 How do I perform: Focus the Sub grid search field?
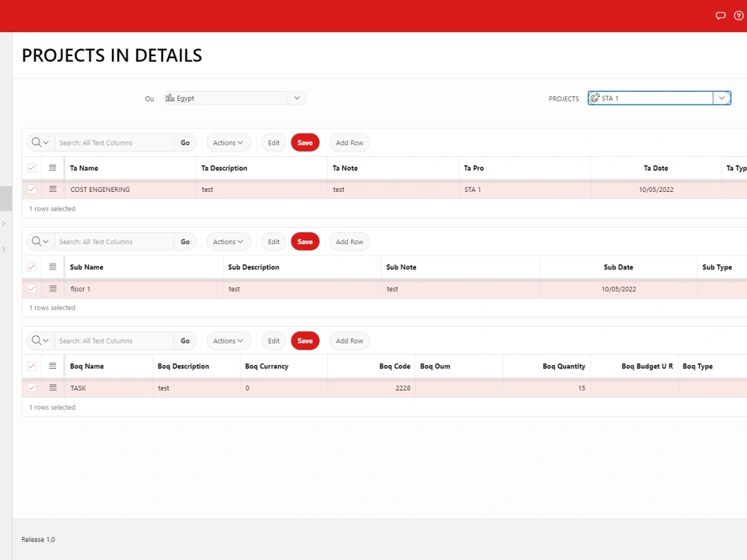(114, 242)
